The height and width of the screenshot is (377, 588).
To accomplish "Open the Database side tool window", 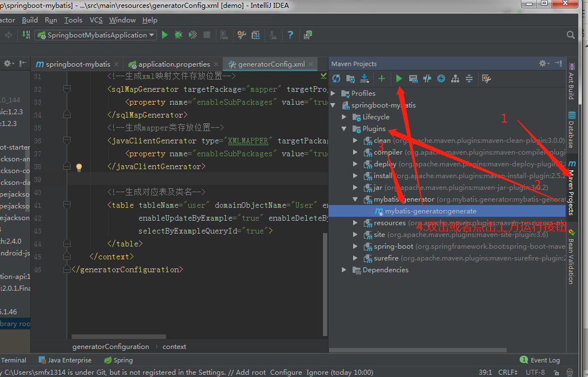I will coord(572,130).
